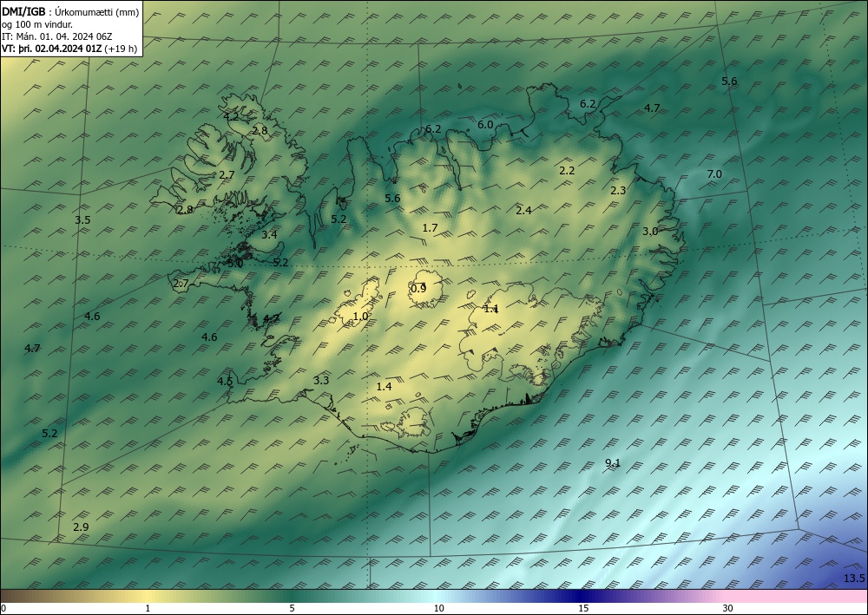The height and width of the screenshot is (615, 868).
Task: Click the 3.0 value in the East Fjords
Action: 650,232
